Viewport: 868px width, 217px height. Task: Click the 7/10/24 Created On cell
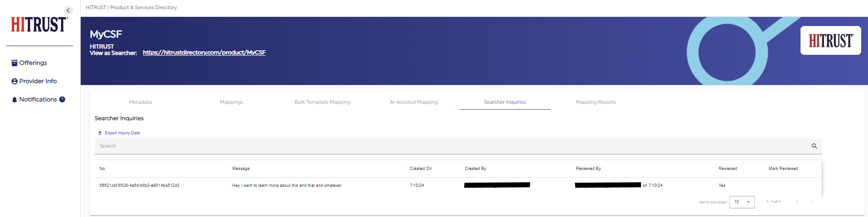(417, 185)
